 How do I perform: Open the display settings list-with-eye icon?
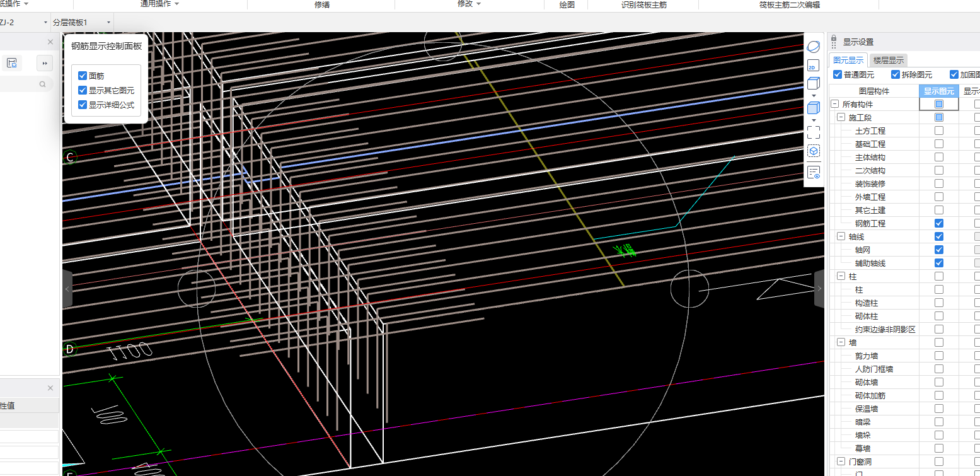[x=814, y=173]
